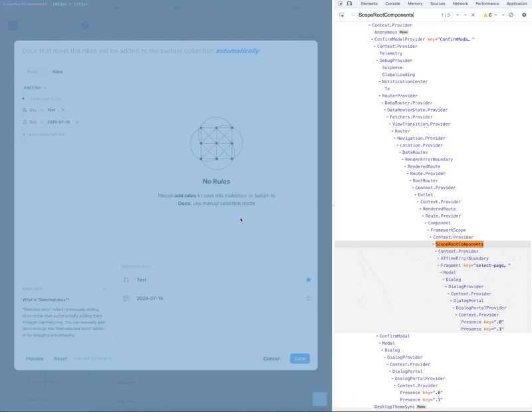
Task: Toggle the device toolbar icon
Action: 349,4
